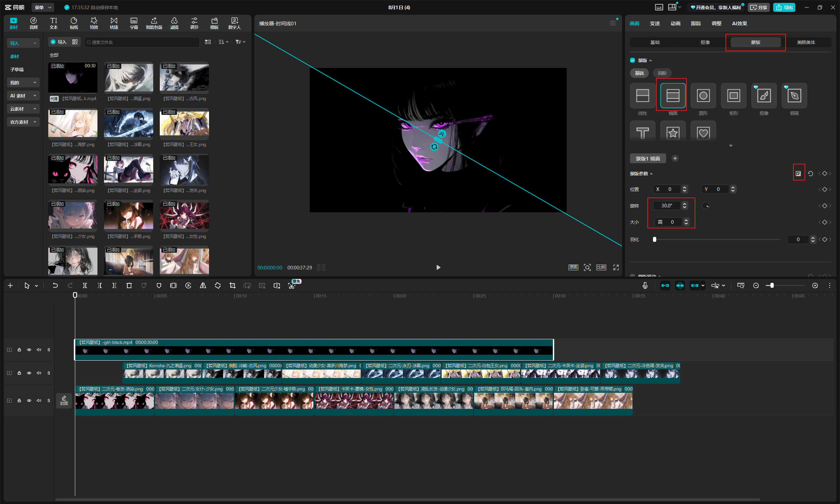Select the 圆形 circle mask shape
Image resolution: width=840 pixels, height=504 pixels.
[x=703, y=95]
